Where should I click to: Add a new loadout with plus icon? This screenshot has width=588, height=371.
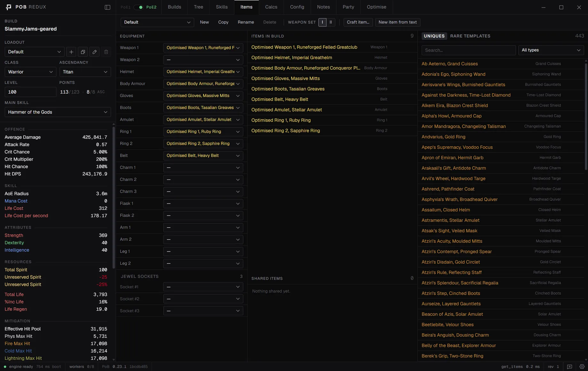[x=71, y=52]
